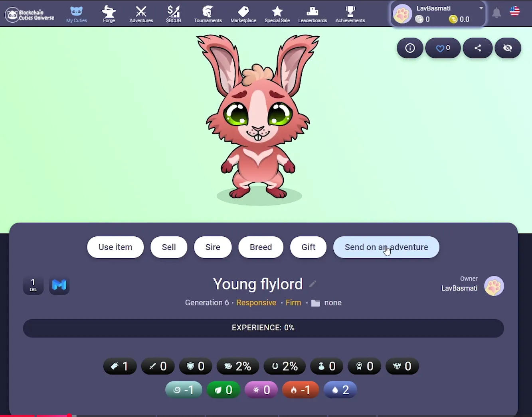Click the silver coin balance in header

click(423, 19)
